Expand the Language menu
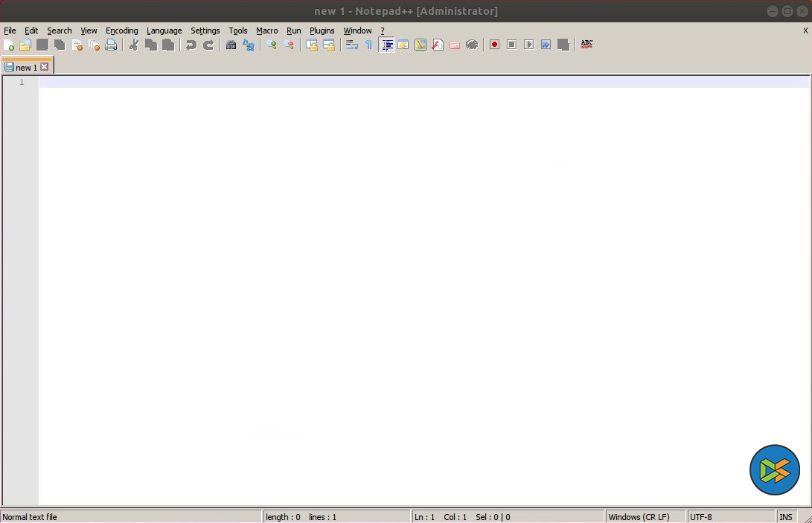Screen dimensions: 812x523 (164, 31)
